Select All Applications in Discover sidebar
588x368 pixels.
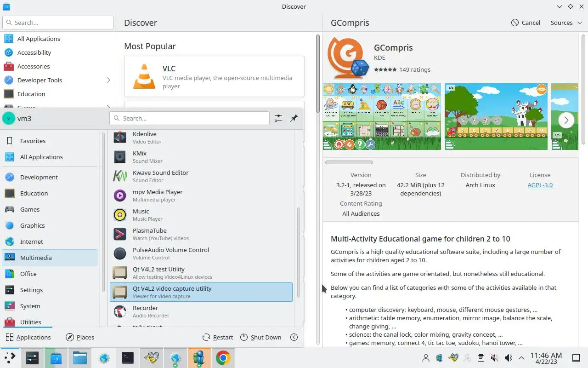(x=58, y=39)
